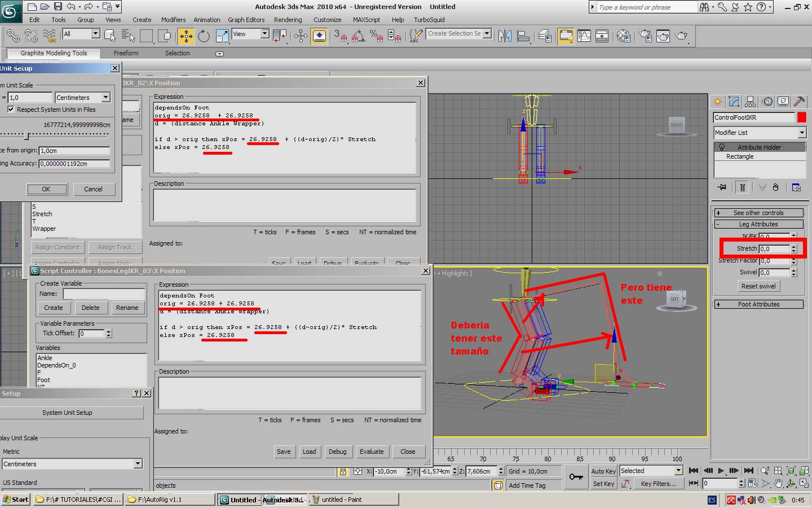Open the Metric Centimeters display unit dropdown
The width and height of the screenshot is (812, 508).
click(72, 464)
